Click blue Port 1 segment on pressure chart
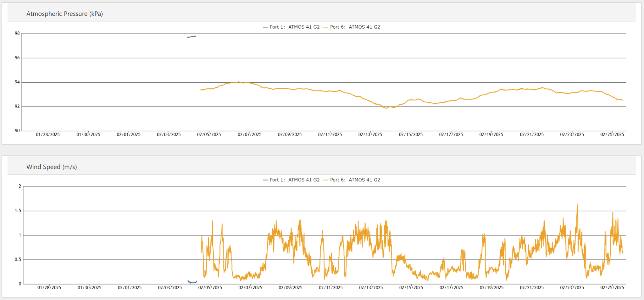 pos(191,37)
